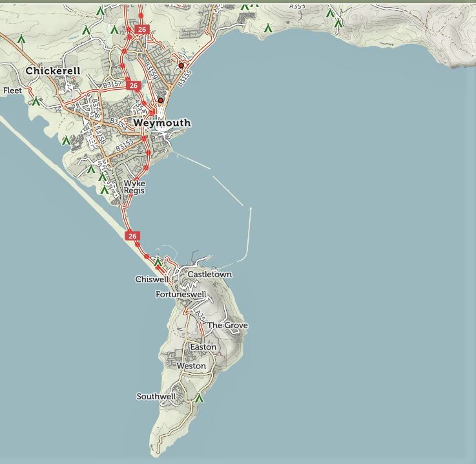Click the campsite icon below the Fleet label
Viewport: 476px width, 464px height.
[x=36, y=101]
